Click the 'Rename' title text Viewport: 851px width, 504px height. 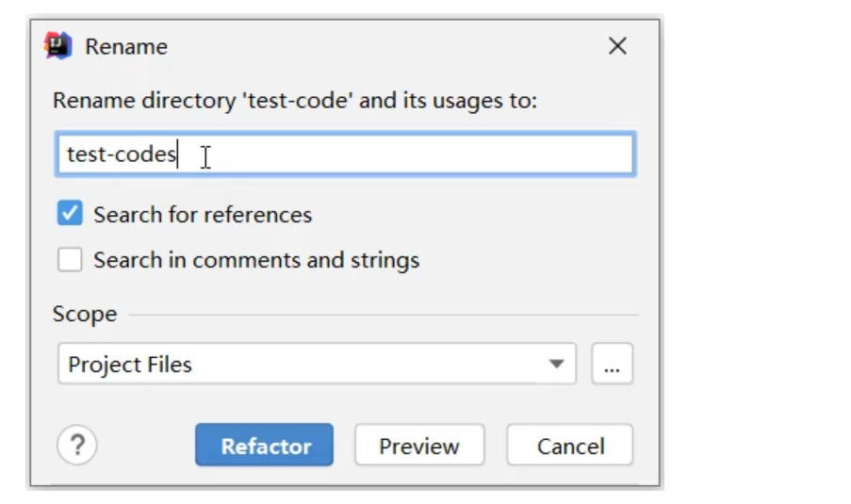(126, 46)
